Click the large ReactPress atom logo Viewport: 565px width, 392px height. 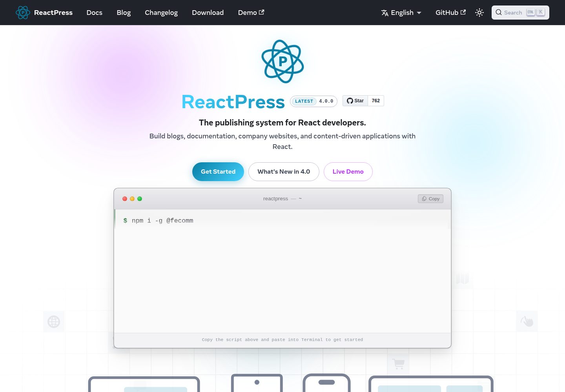[x=282, y=62]
